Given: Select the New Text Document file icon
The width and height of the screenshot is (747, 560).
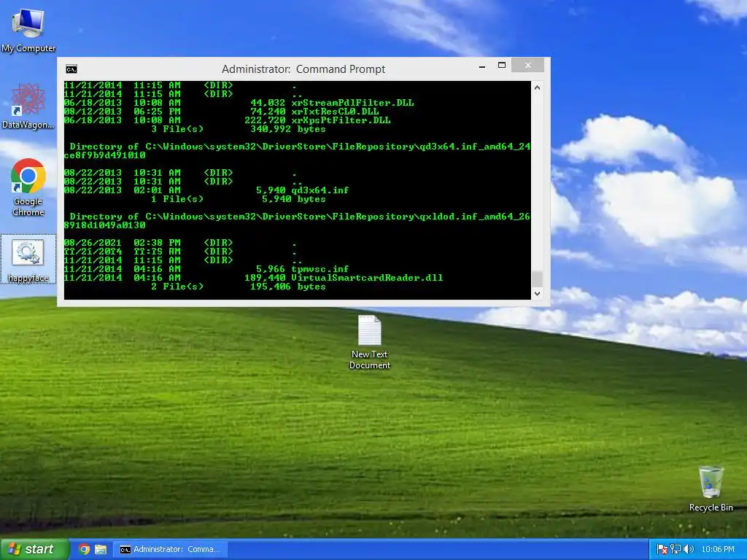Looking at the screenshot, I should (x=370, y=342).
